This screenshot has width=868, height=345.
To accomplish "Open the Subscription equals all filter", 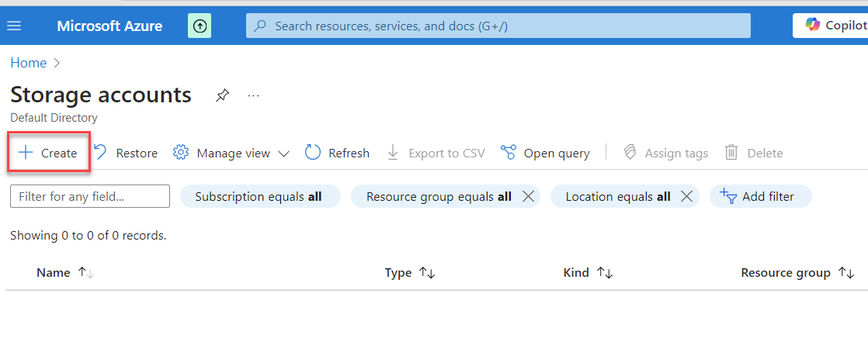I will click(x=260, y=196).
